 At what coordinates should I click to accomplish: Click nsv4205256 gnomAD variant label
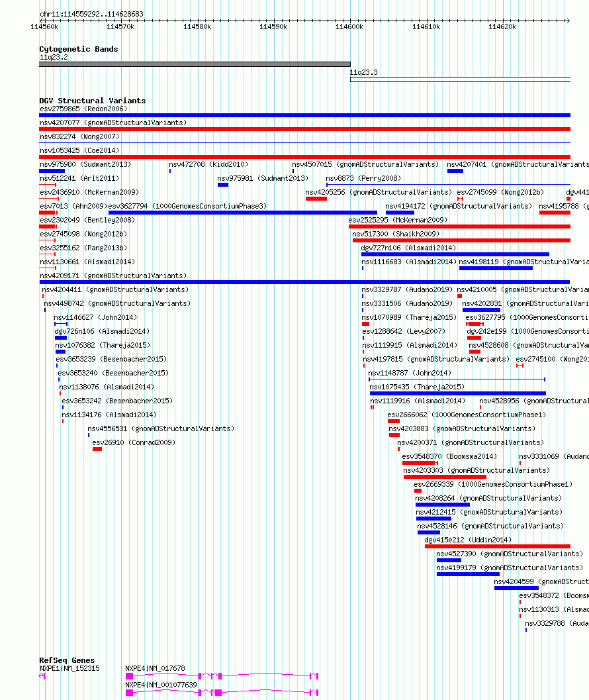[x=379, y=191]
